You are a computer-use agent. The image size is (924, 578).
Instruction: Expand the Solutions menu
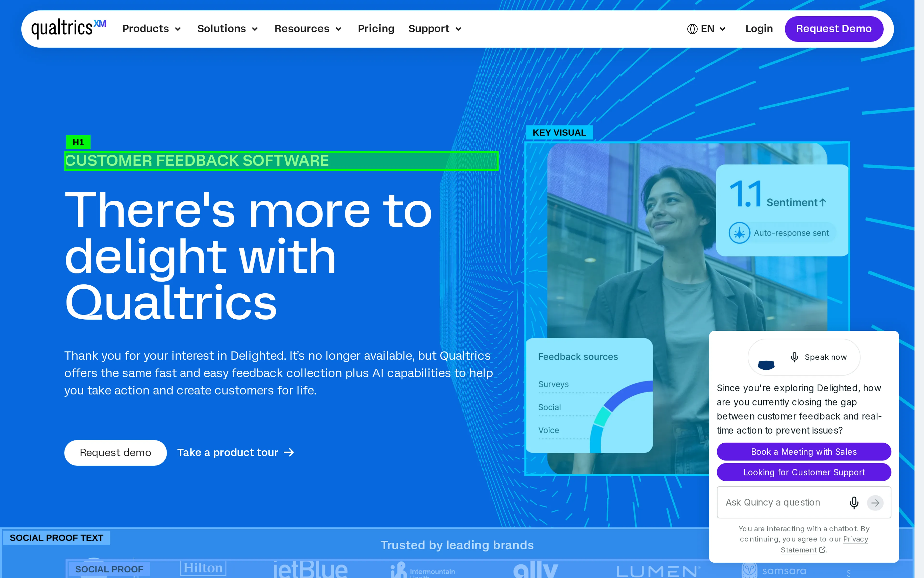pyautogui.click(x=228, y=29)
